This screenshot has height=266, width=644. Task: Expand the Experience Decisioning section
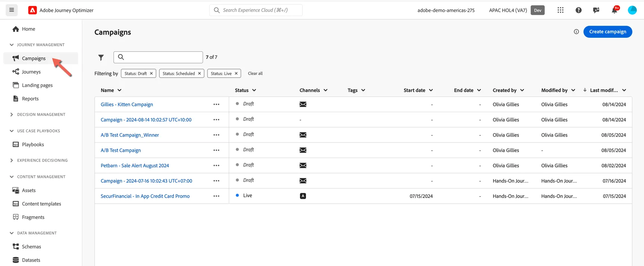[x=12, y=160]
